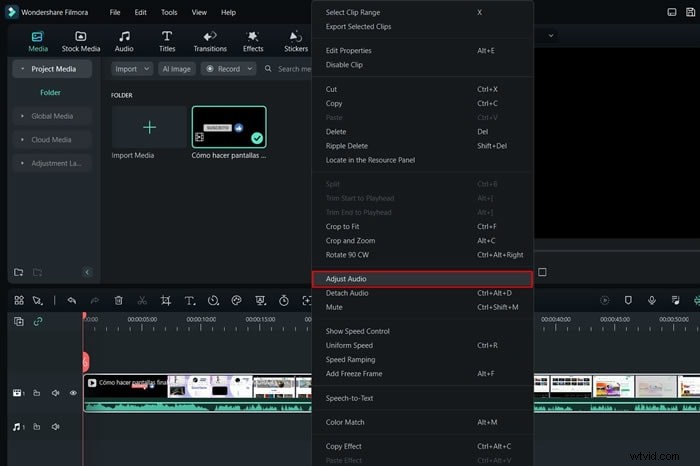Mute the audio track 1 speaker
This screenshot has width=700, height=466.
coord(55,427)
